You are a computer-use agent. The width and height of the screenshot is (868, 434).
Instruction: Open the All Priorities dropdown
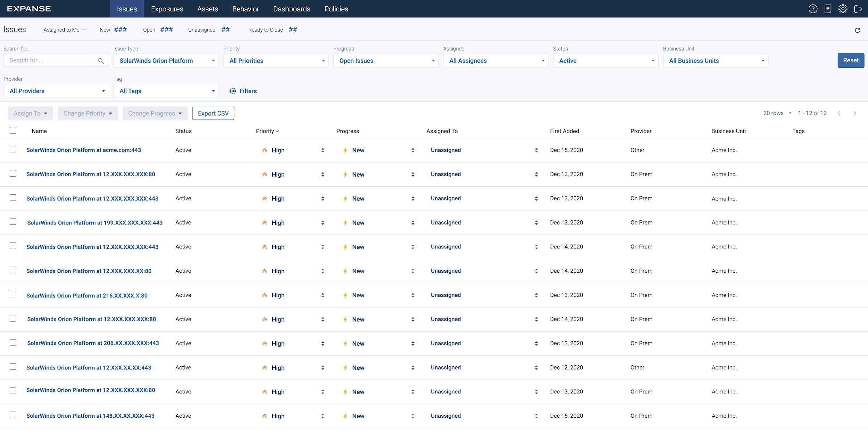coord(276,61)
